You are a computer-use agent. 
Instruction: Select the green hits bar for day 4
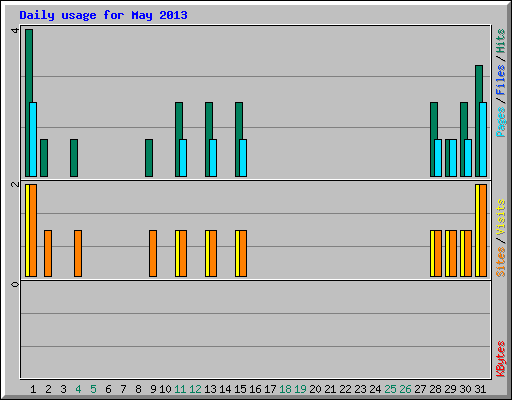point(74,158)
